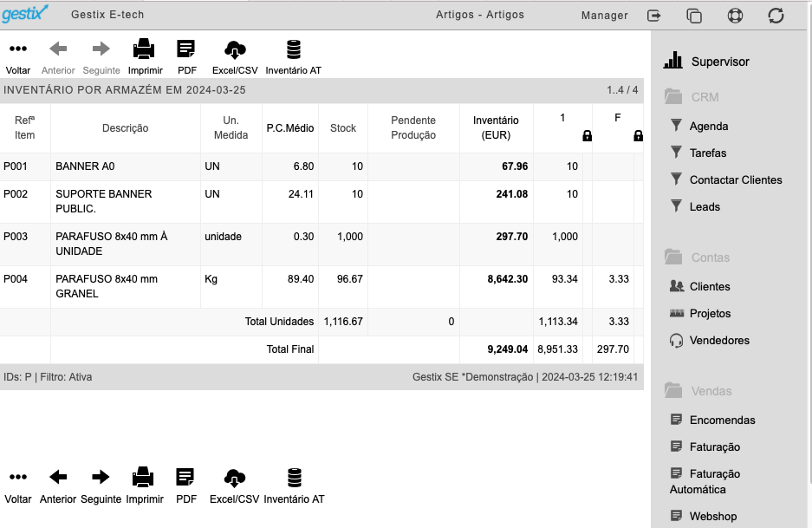Screen dimensions: 812x528
Task: Open the help lifebuoy icon
Action: coord(735,16)
